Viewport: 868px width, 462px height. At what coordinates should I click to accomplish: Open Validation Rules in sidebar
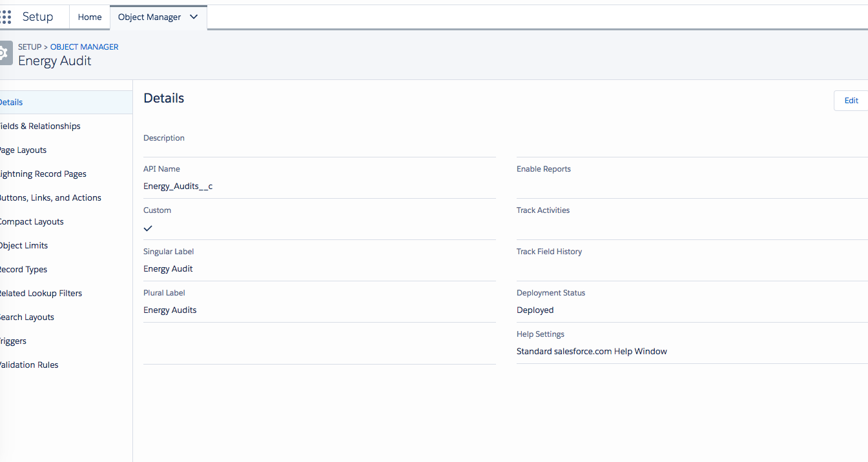pyautogui.click(x=29, y=365)
